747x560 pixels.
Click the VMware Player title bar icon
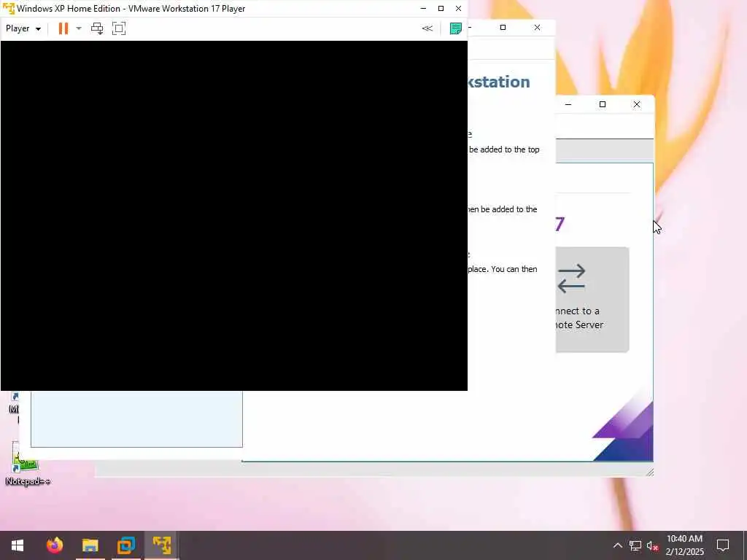(8, 9)
